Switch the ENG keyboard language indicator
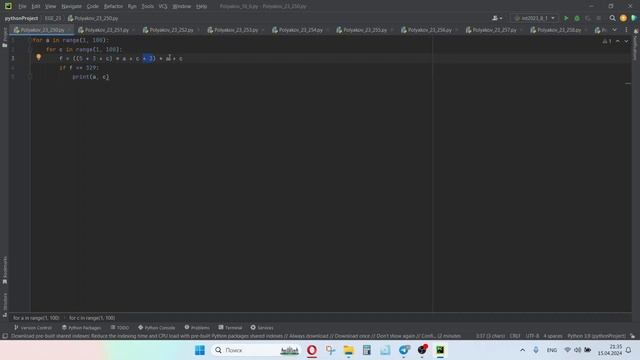Image resolution: width=640 pixels, height=360 pixels. [552, 350]
